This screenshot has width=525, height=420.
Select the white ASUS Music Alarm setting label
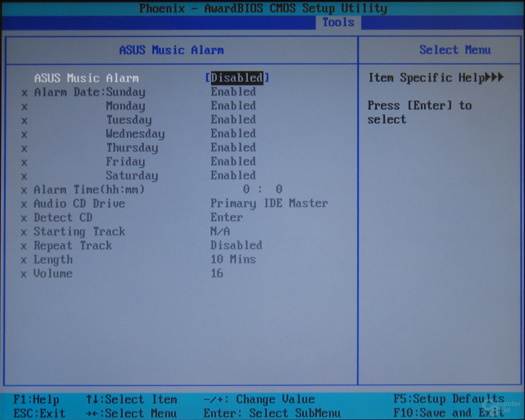coord(86,78)
